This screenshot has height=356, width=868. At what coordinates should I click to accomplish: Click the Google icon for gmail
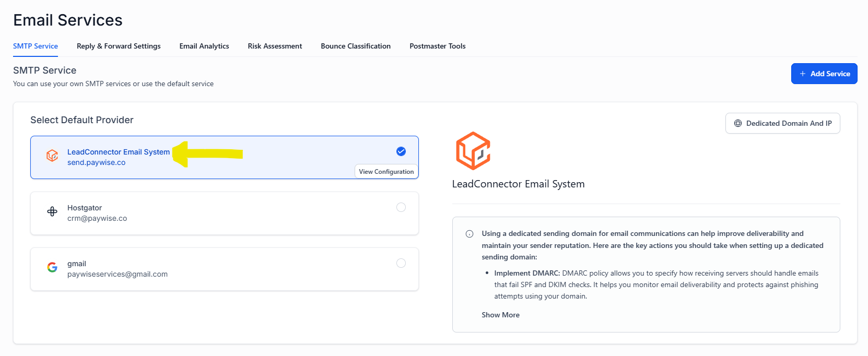pyautogui.click(x=52, y=267)
